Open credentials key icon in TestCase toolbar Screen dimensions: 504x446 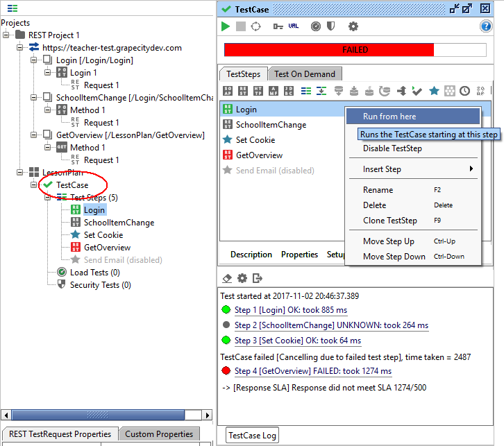point(278,26)
